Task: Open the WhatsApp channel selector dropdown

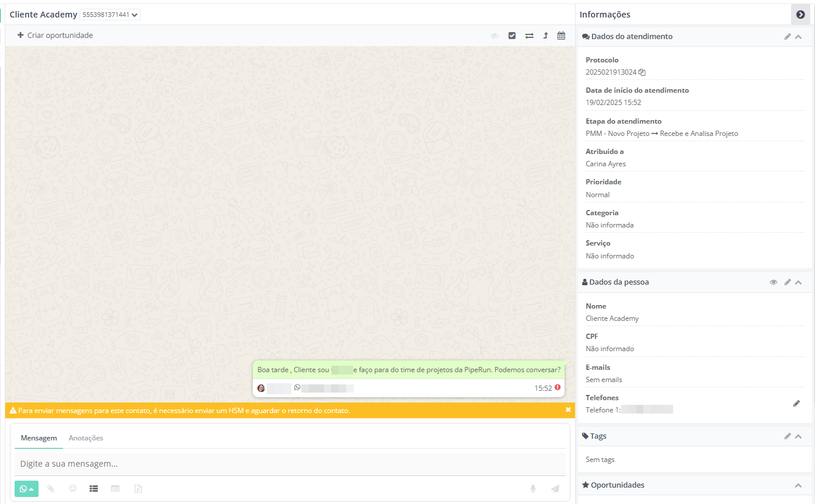Action: coord(26,489)
